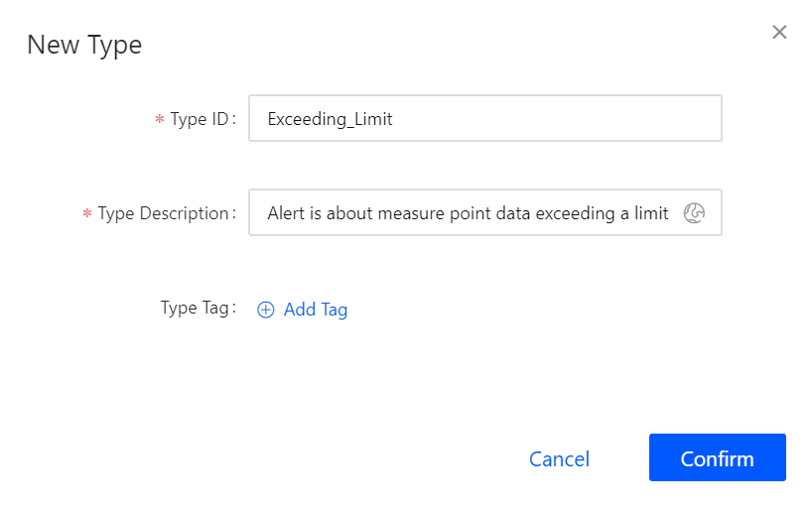Click the globe language icon in description field
The image size is (812, 509).
(695, 213)
